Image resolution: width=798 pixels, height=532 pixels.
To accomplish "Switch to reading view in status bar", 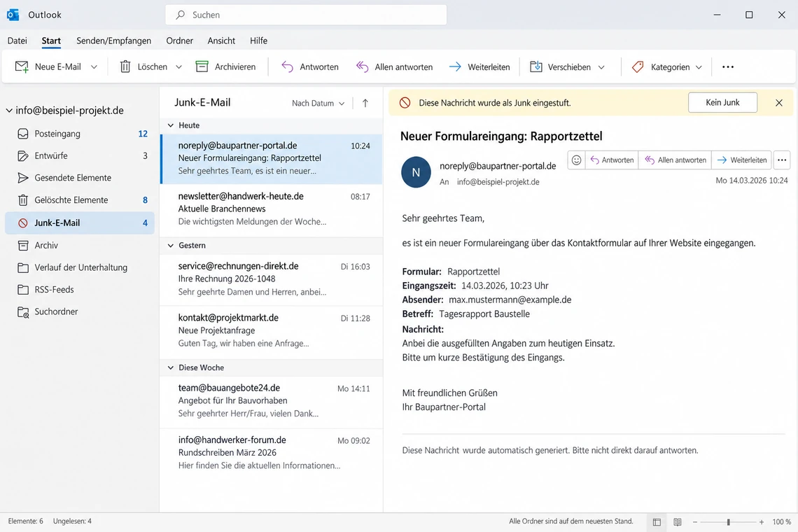I will [x=678, y=521].
